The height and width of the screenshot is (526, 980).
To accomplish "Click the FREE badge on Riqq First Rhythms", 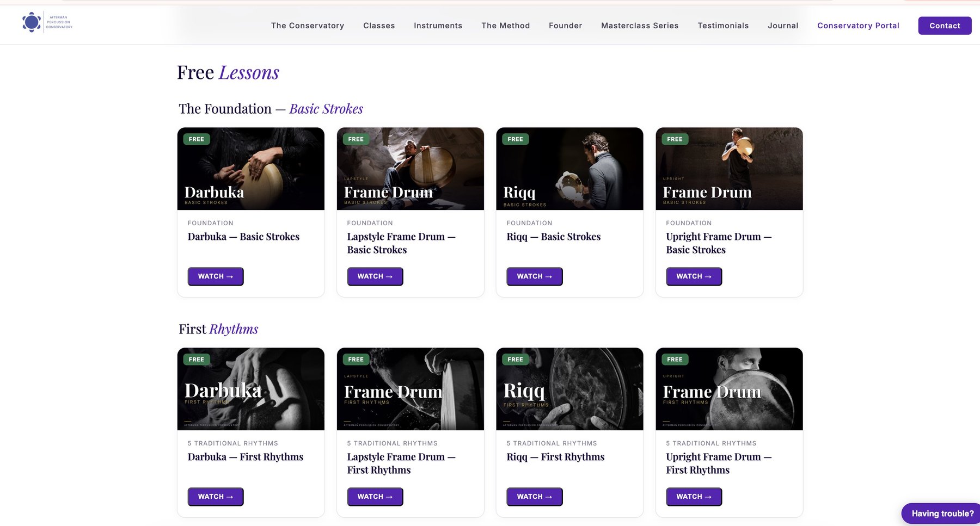I will pyautogui.click(x=515, y=360).
